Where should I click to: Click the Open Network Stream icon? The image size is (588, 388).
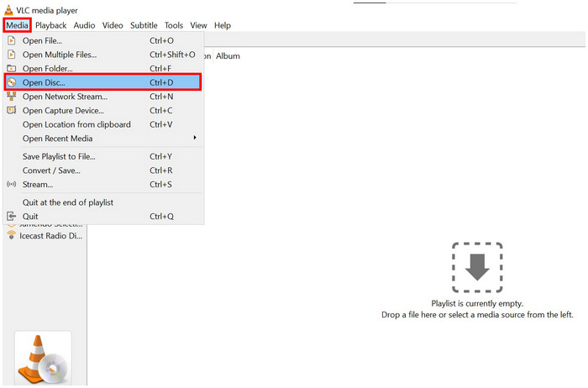(x=12, y=97)
